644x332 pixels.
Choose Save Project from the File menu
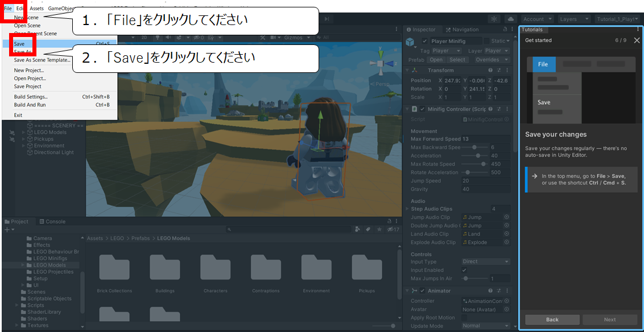click(60, 87)
